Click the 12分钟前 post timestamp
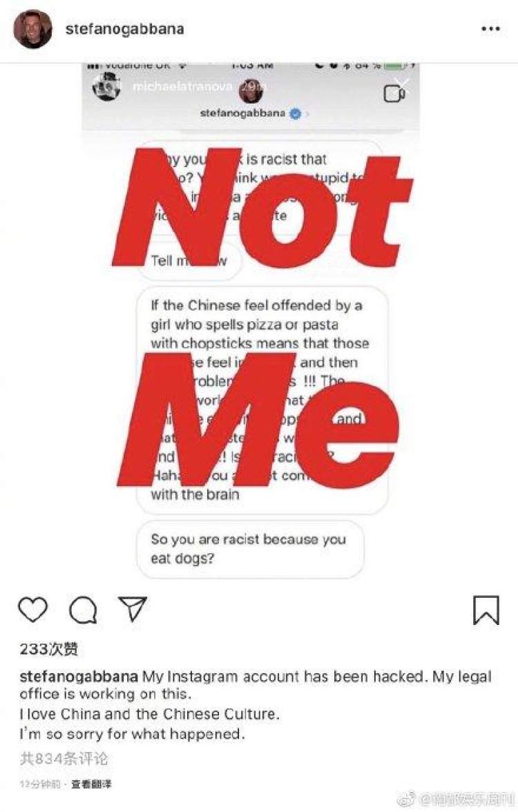518x812 pixels. [x=40, y=784]
